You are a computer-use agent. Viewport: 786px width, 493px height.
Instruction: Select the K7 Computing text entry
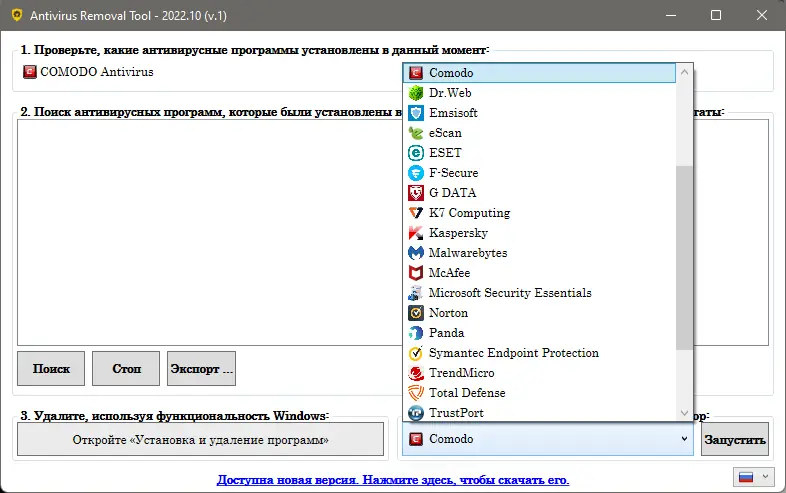click(x=470, y=213)
